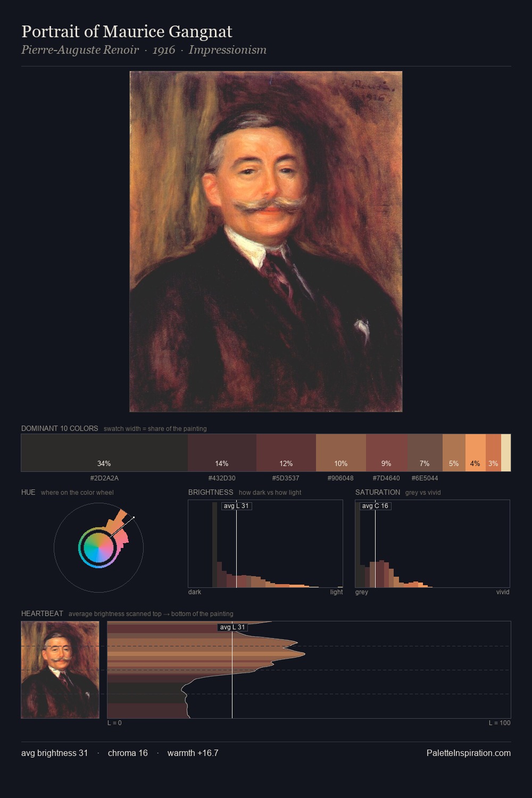The height and width of the screenshot is (798, 532).
Task: Select the 7% swatch #6E5044
Action: 425,453
